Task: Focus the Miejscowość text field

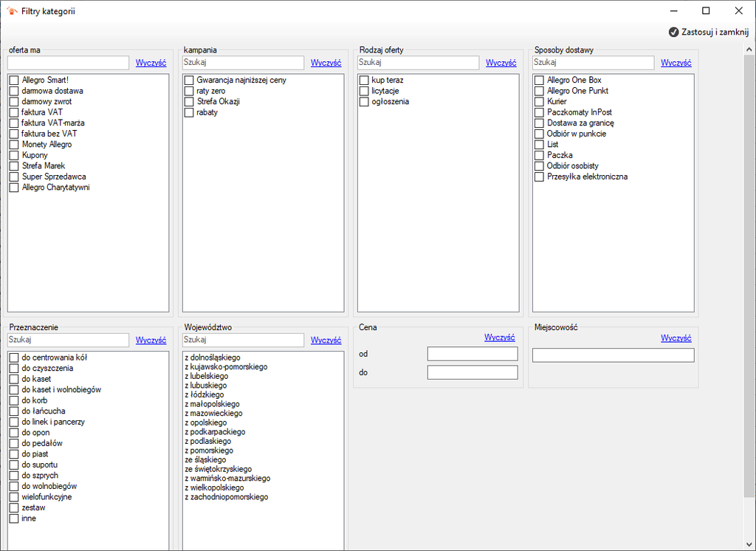Action: (x=614, y=355)
